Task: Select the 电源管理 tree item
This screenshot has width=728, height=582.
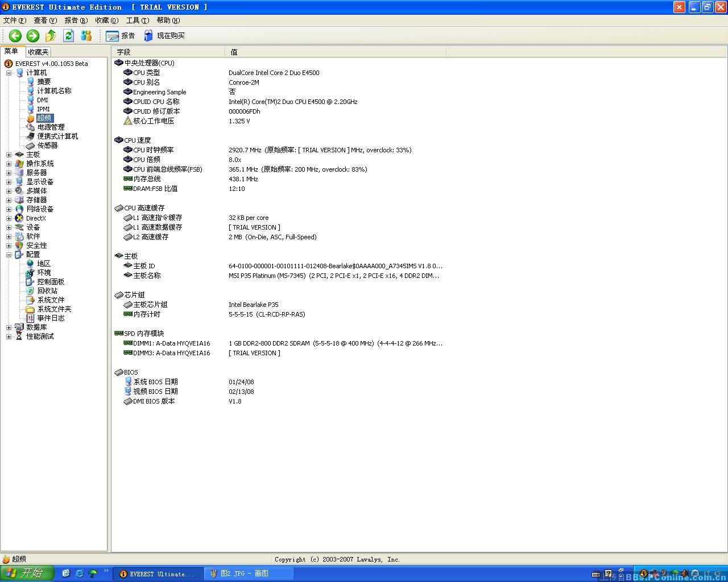Action: point(51,127)
